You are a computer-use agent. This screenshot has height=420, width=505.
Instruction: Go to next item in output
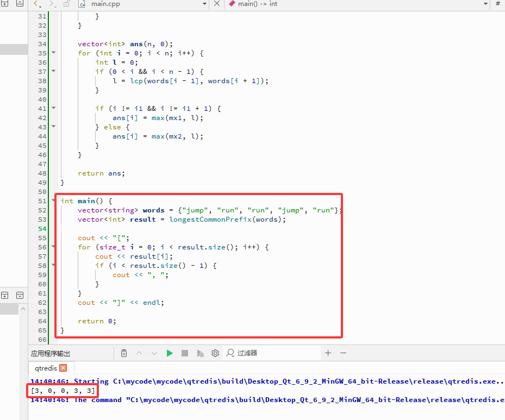pyautogui.click(x=154, y=353)
